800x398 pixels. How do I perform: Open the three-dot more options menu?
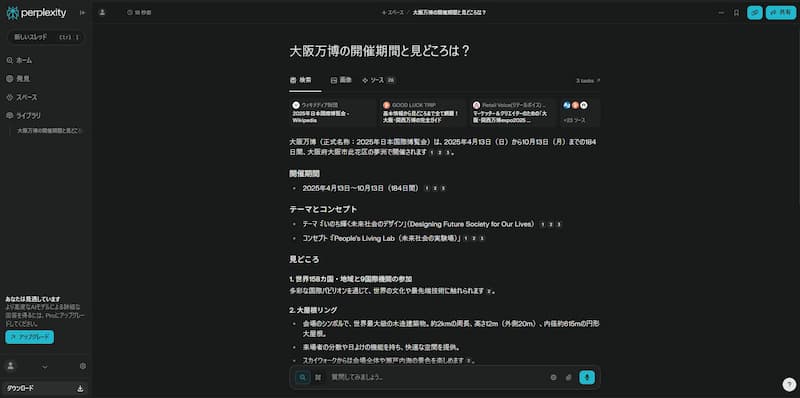click(x=721, y=13)
